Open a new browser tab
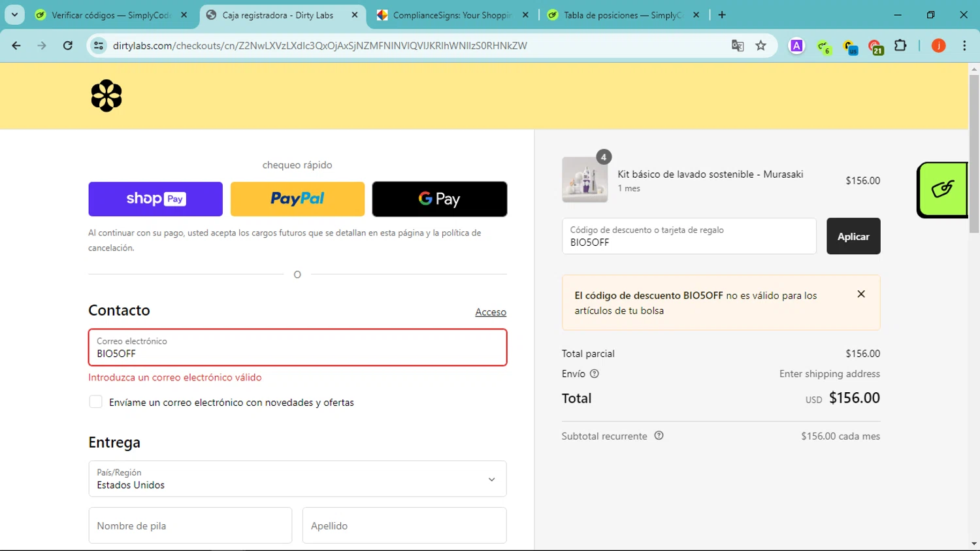This screenshot has height=551, width=980. 722,15
